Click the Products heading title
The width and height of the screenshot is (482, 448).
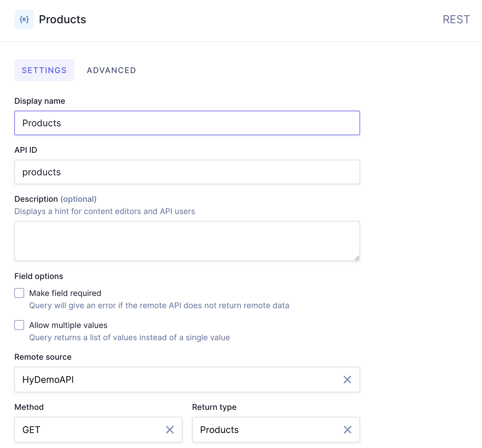click(x=62, y=19)
